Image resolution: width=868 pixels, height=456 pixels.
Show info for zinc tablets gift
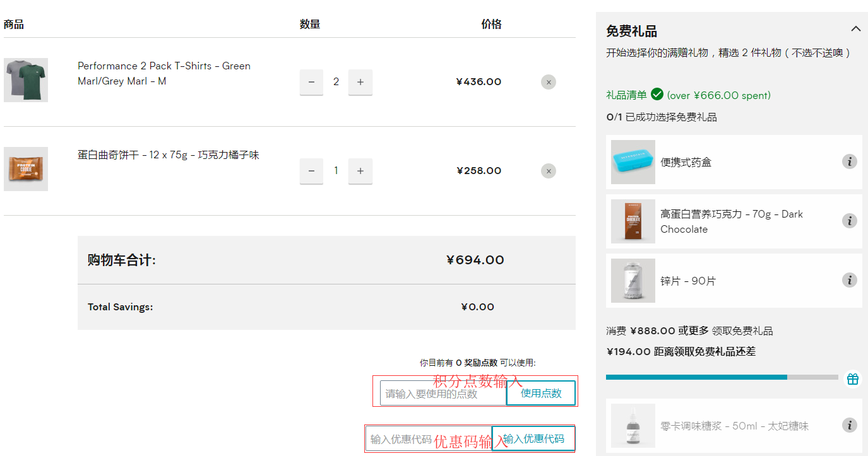849,280
